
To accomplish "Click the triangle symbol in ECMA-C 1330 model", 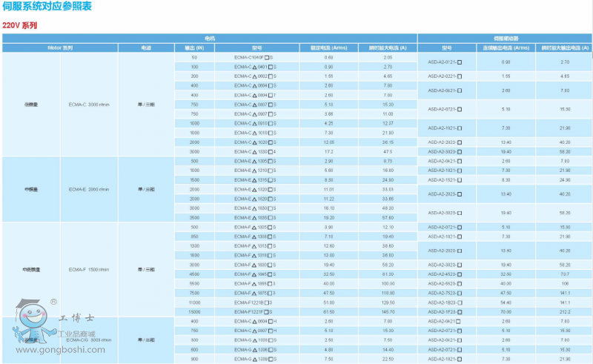I will click(x=254, y=151).
